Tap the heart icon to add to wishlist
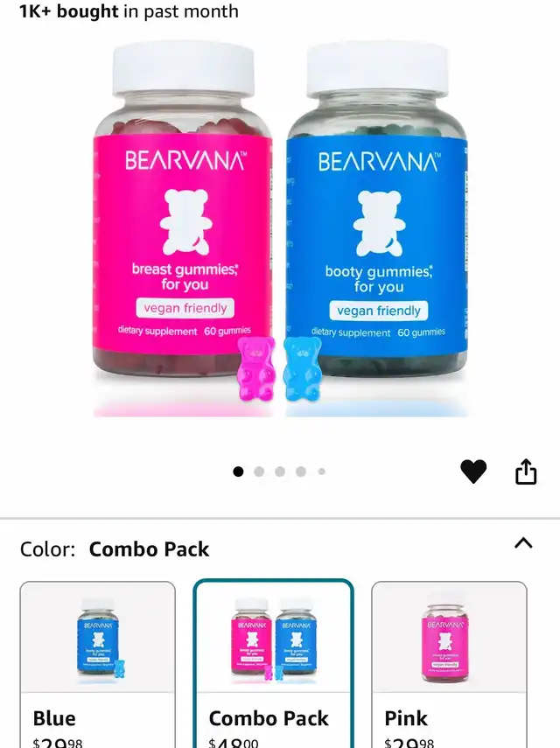 (x=473, y=472)
